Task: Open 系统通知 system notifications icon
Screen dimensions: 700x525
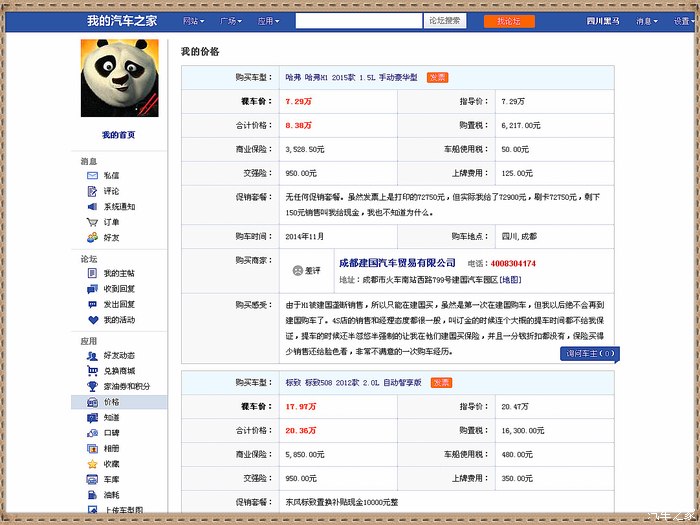Action: coord(92,207)
